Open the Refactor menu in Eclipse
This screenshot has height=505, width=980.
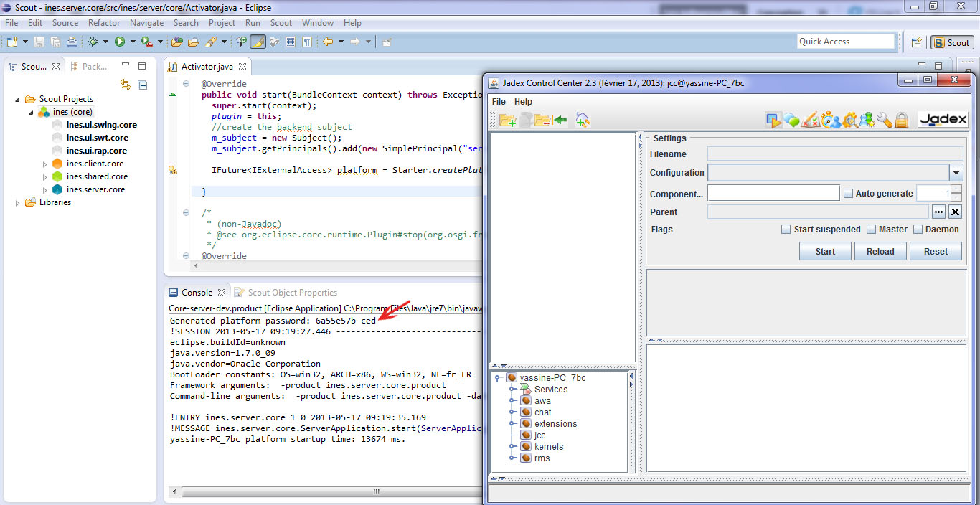tap(104, 23)
